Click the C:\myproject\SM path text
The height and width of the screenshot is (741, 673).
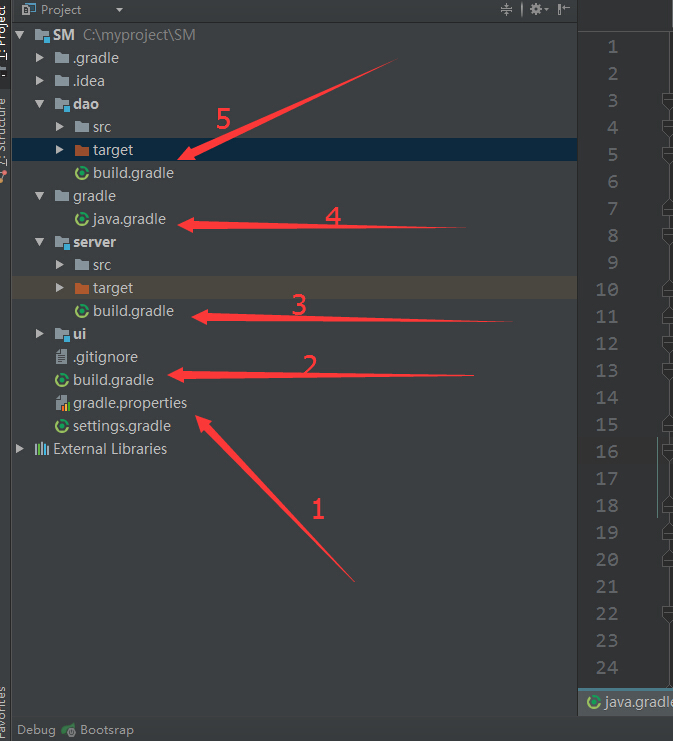139,35
